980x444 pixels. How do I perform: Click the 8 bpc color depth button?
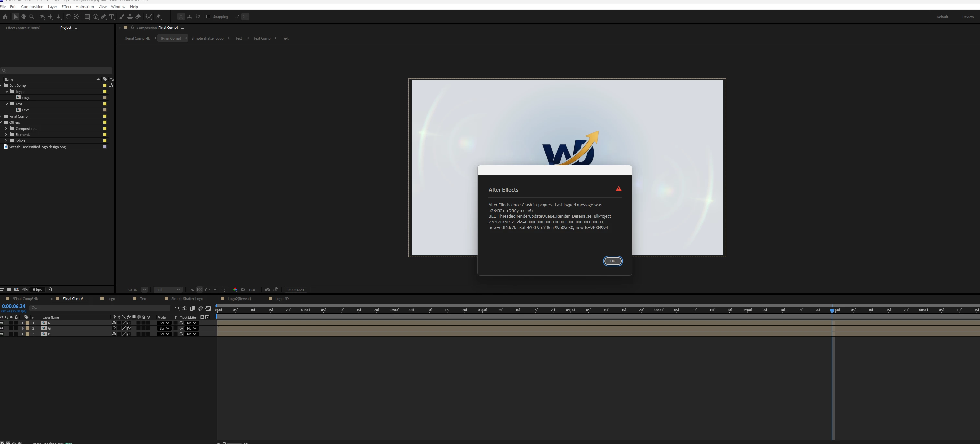(37, 290)
